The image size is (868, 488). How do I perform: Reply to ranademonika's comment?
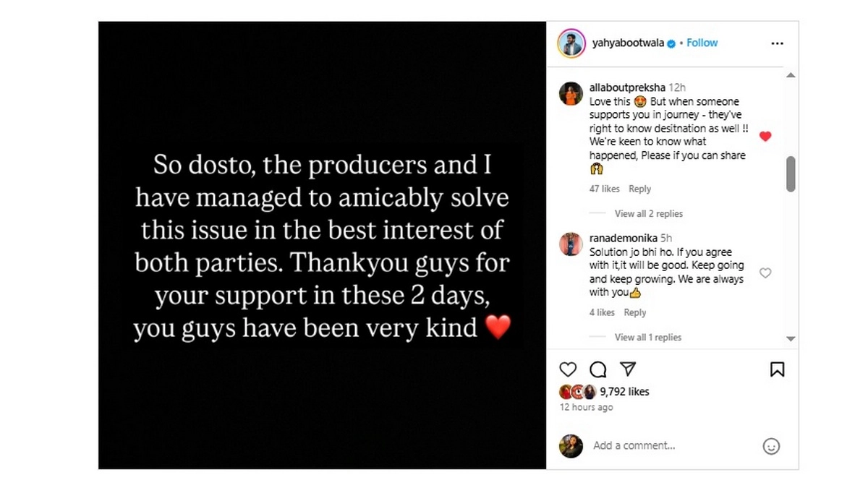[634, 312]
